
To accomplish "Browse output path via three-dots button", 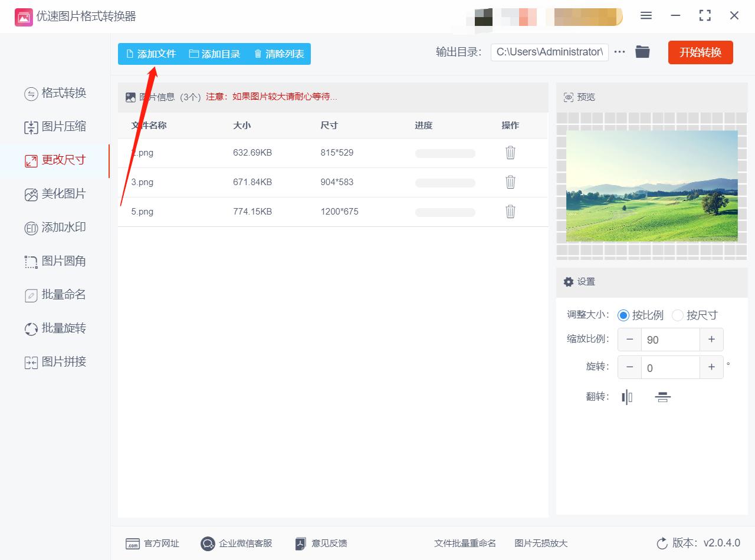I will click(x=619, y=52).
